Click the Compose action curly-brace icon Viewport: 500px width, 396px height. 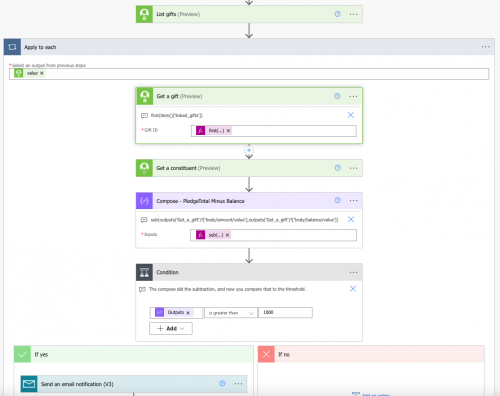pos(144,201)
